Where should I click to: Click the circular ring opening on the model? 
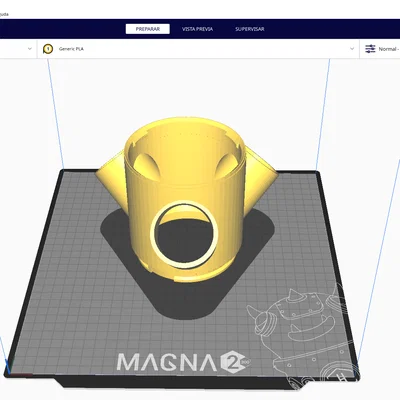coord(184,234)
